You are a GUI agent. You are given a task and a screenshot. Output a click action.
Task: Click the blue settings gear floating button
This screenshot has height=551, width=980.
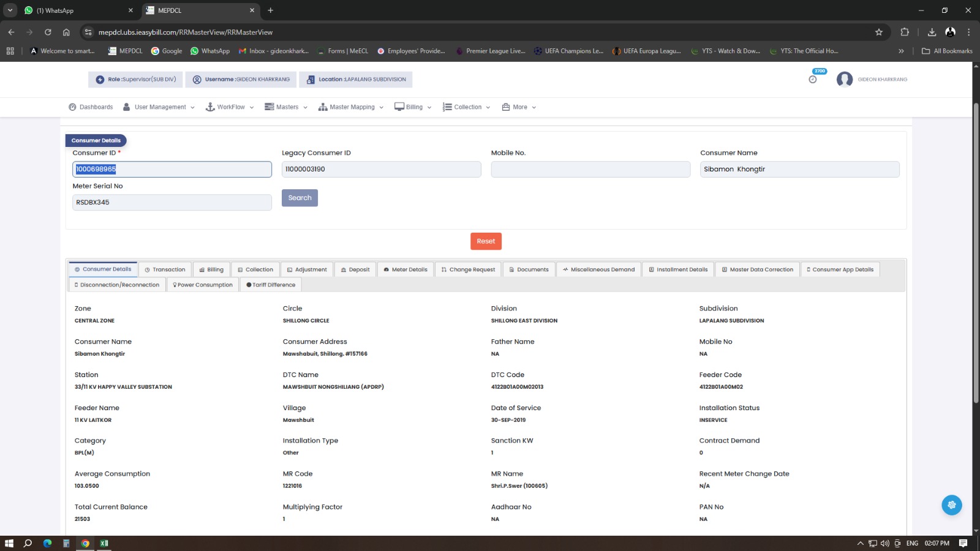(951, 505)
